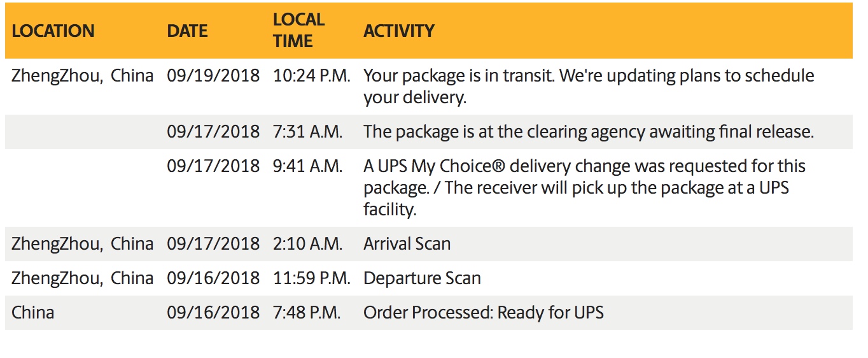Select the clearing agency awaiting final release row
Viewport: 868px width, 358px height.
[428, 132]
